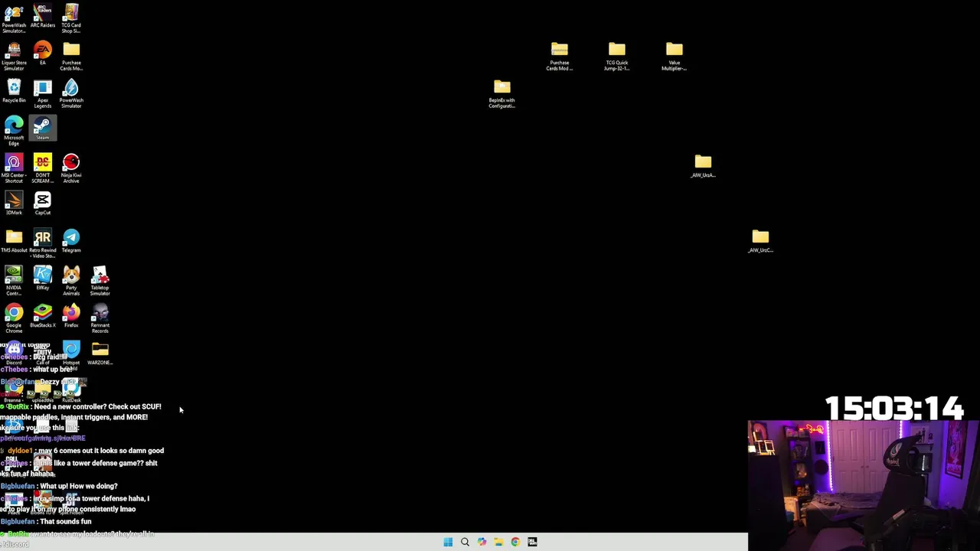Open Call of Duty taskbar icon
Viewport: 980px width, 551px height.
pyautogui.click(x=532, y=542)
